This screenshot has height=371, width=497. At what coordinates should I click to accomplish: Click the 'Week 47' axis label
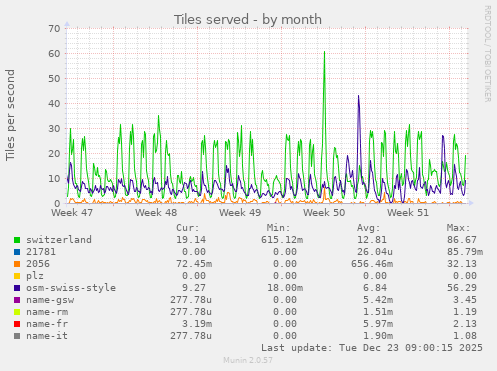pos(72,213)
